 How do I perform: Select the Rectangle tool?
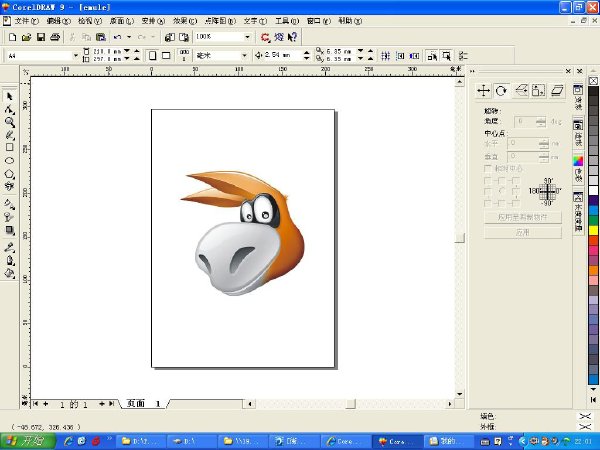(9, 147)
